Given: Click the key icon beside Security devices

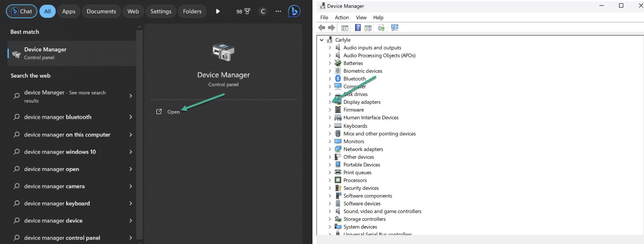Looking at the screenshot, I should click(338, 188).
